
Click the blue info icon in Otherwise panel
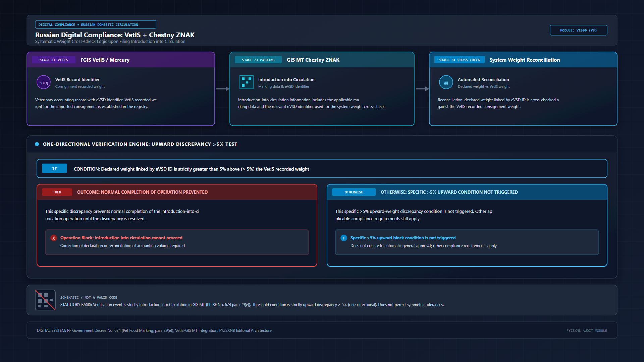pyautogui.click(x=344, y=238)
